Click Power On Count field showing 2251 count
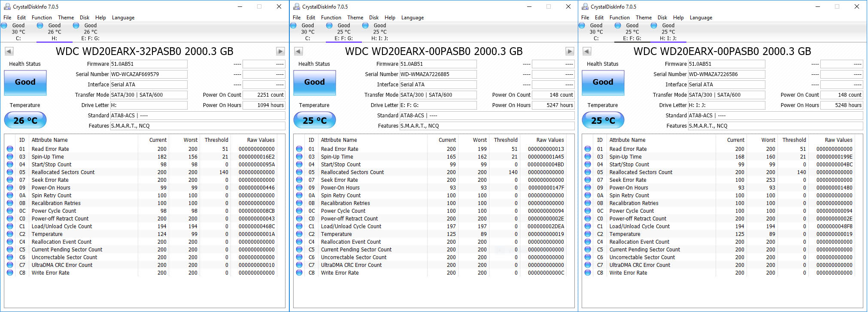The height and width of the screenshot is (312, 868). 264,95
